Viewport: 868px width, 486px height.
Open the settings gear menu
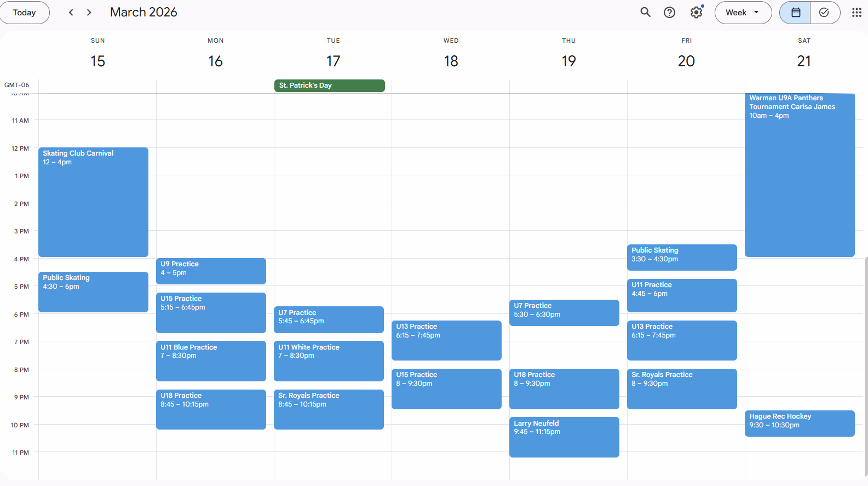coord(696,13)
